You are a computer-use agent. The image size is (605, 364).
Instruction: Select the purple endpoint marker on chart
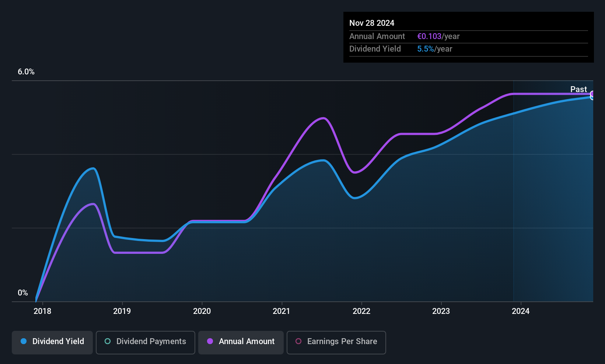click(x=592, y=94)
